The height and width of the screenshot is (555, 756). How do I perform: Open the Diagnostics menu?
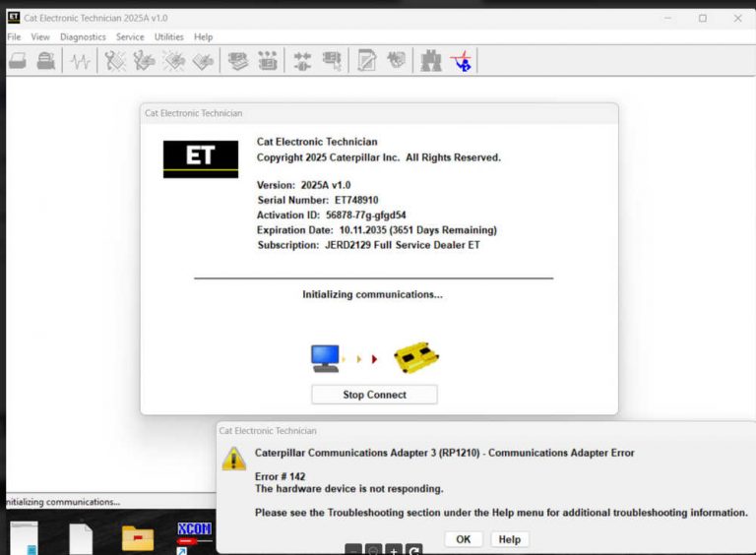tap(83, 37)
